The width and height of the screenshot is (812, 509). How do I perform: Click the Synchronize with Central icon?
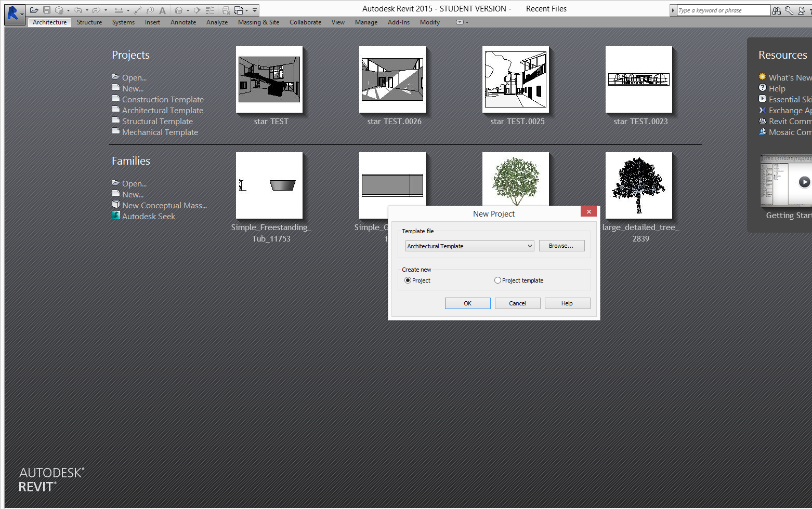tap(59, 10)
